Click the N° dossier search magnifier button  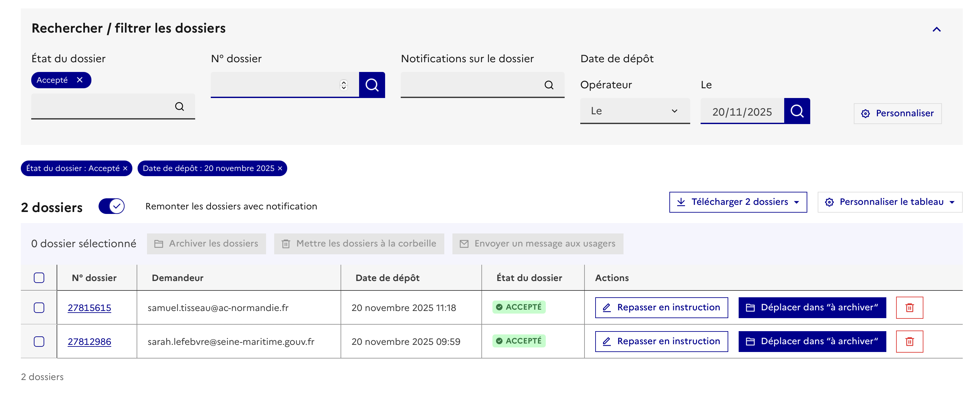tap(372, 85)
